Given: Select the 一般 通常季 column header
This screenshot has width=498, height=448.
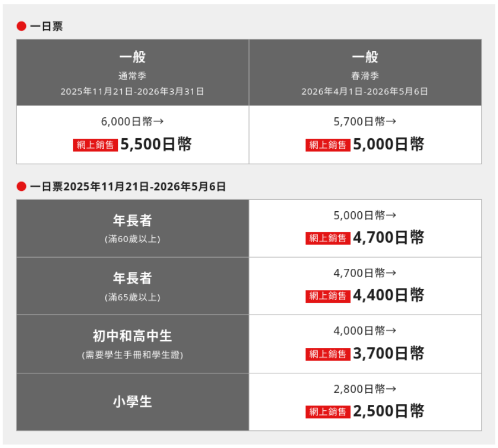Looking at the screenshot, I should (132, 72).
